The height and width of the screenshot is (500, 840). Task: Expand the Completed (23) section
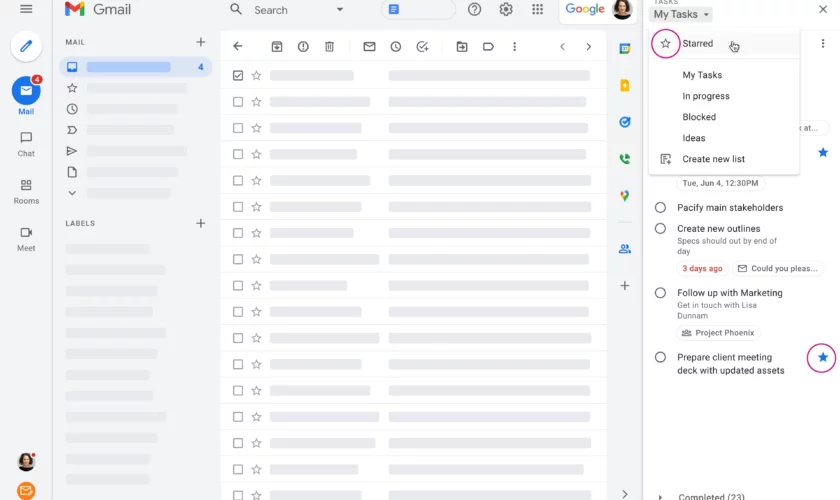pyautogui.click(x=660, y=497)
